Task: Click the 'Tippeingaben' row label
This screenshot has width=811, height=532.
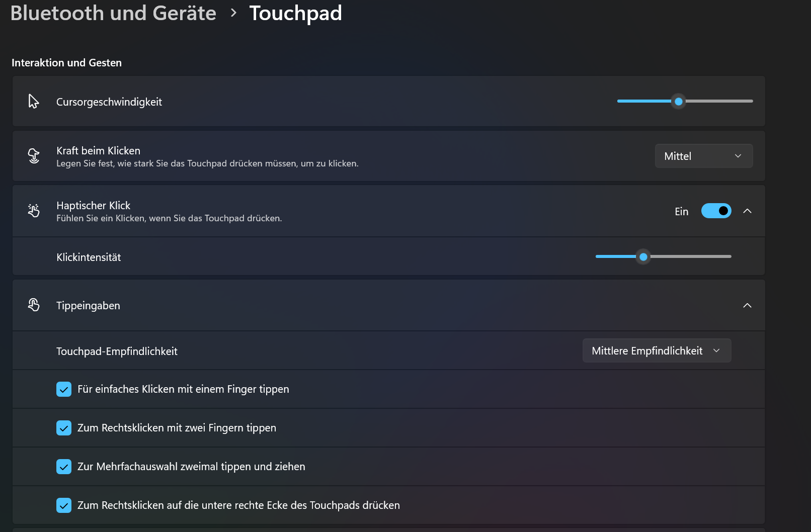Action: (88, 306)
